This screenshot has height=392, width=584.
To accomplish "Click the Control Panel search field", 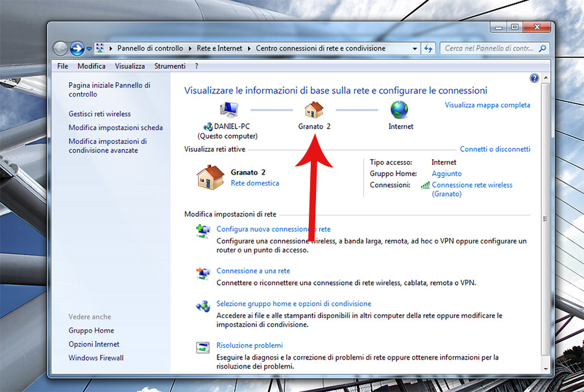I will click(x=490, y=49).
